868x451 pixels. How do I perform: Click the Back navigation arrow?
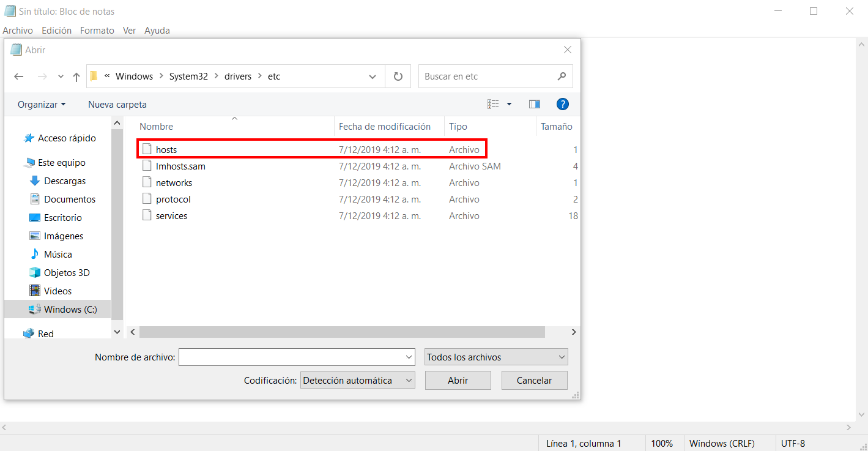coord(18,76)
